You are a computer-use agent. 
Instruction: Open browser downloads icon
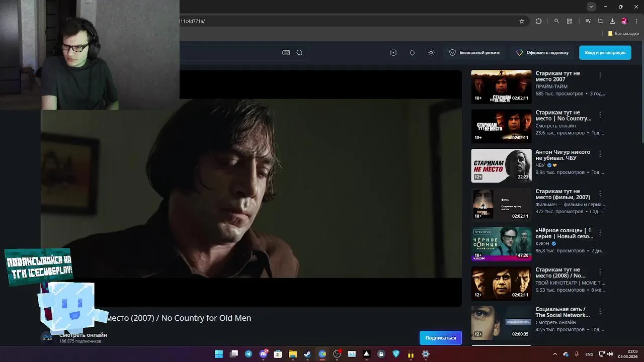tap(612, 21)
